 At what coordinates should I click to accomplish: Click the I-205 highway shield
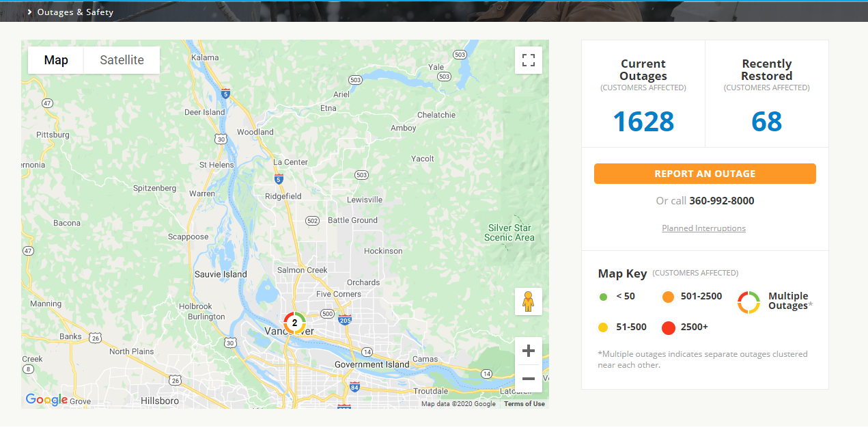[345, 319]
